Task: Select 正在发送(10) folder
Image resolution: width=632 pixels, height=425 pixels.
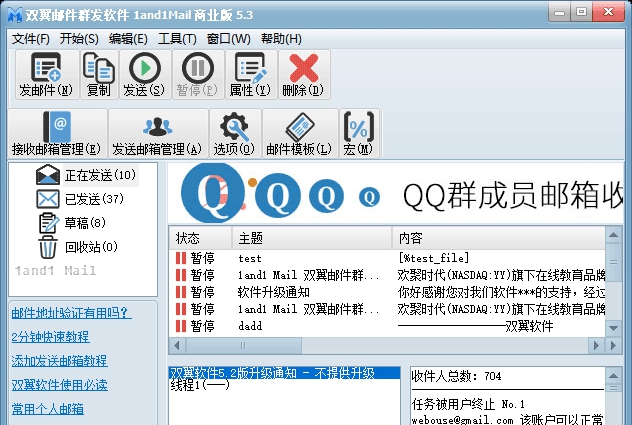Action: (x=100, y=175)
